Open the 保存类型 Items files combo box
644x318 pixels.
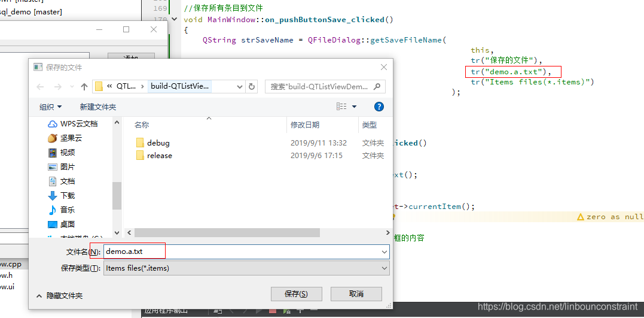[x=246, y=268]
